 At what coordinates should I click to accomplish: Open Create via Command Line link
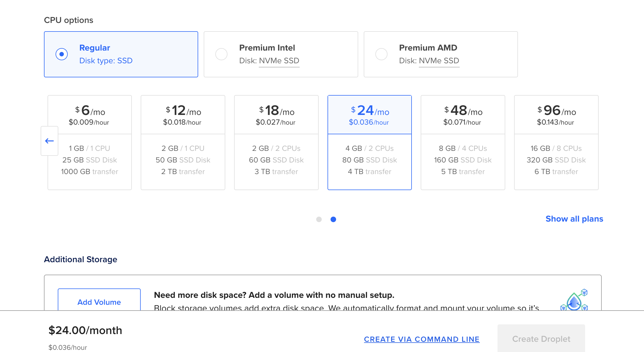[x=422, y=339]
